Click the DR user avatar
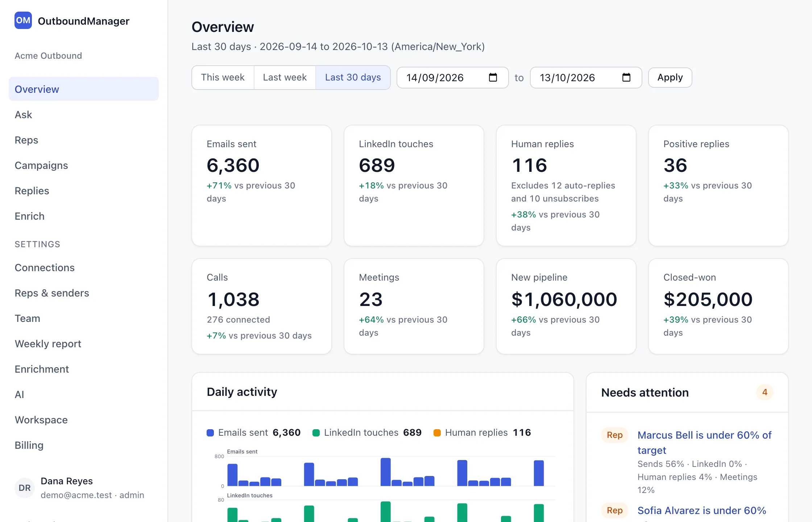 click(25, 488)
